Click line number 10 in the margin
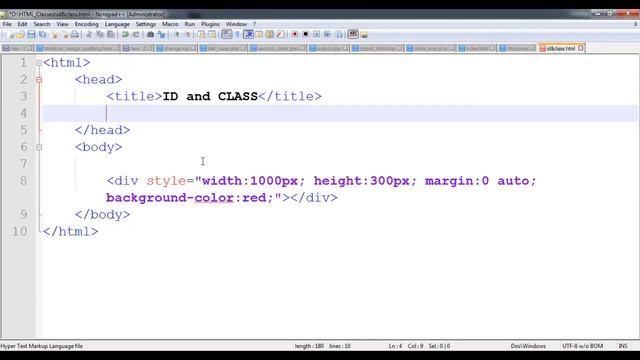Screen dimensions: 640x360 [20, 232]
